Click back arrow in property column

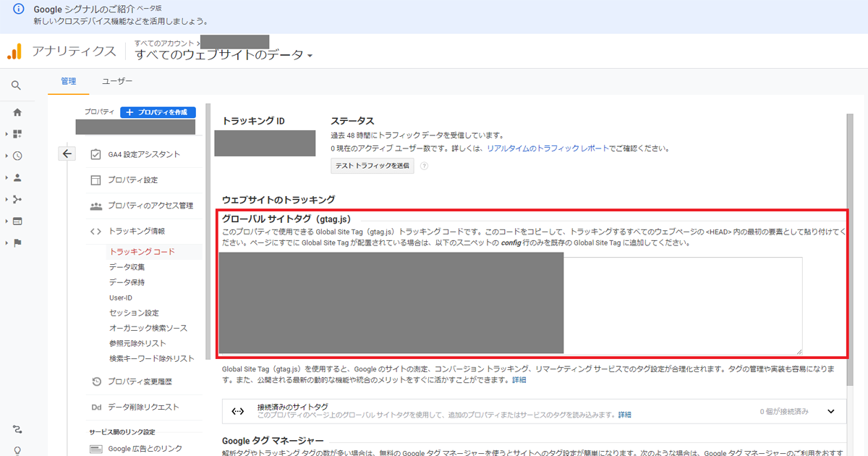[x=67, y=153]
